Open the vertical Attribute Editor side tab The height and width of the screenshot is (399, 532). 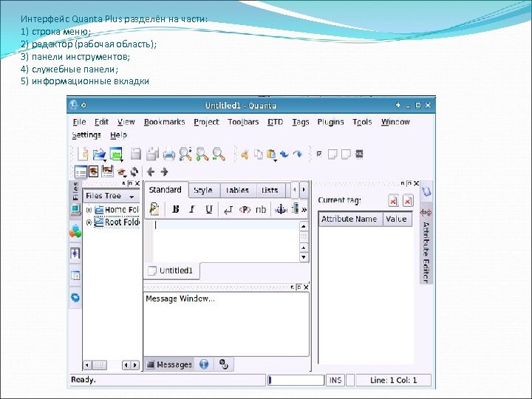(426, 244)
